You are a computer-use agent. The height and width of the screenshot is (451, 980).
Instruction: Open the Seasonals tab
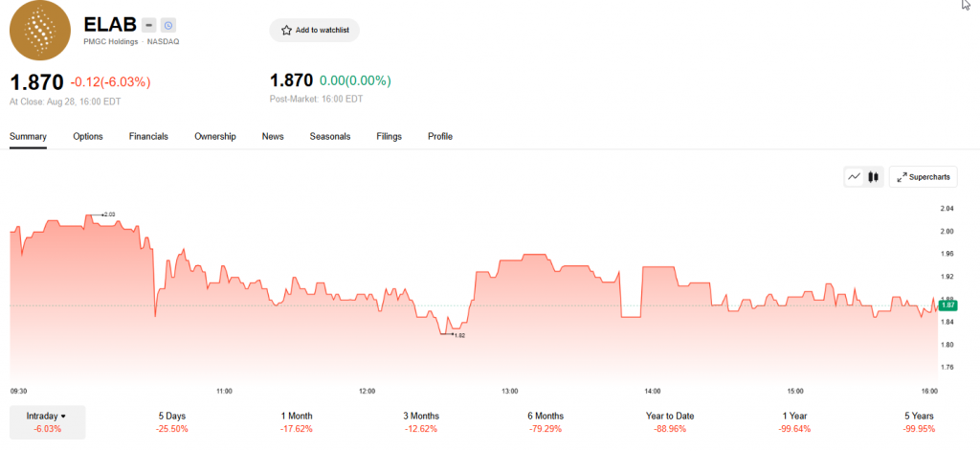click(x=330, y=136)
